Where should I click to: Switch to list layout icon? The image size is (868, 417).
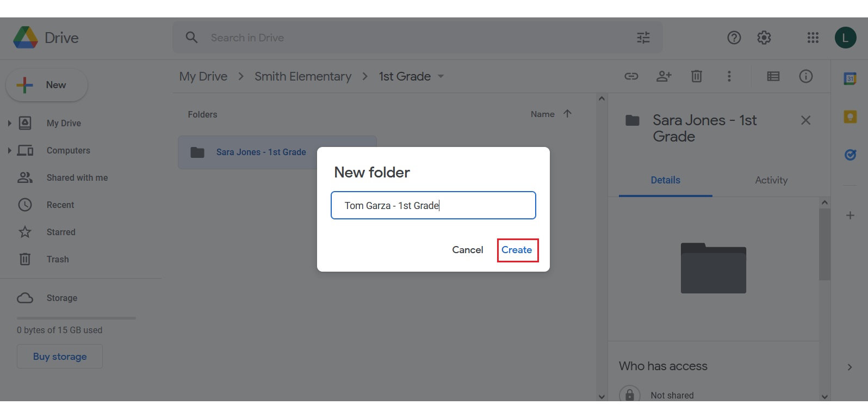(x=773, y=76)
